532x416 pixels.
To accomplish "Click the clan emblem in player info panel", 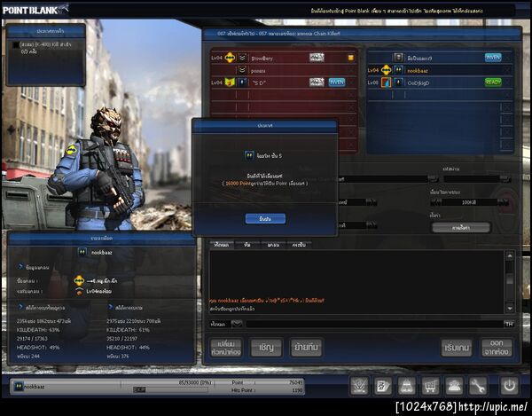I will 79,281.
